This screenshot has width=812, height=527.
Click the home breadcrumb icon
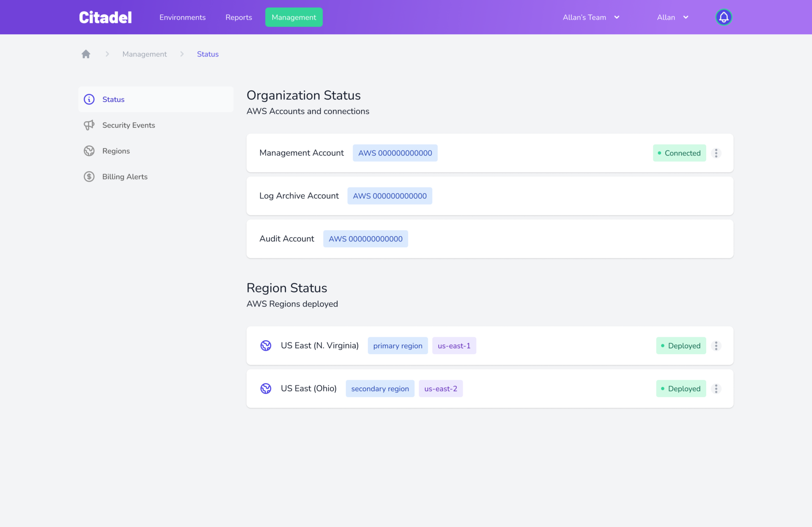(86, 54)
